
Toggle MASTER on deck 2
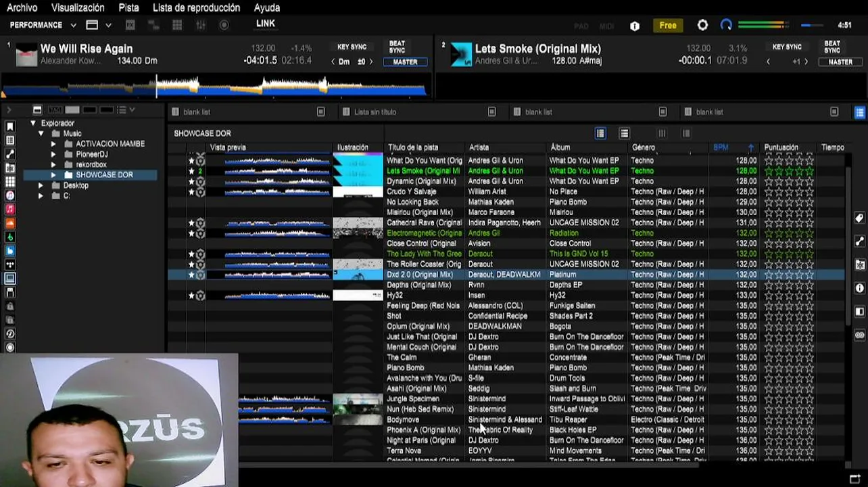click(840, 62)
